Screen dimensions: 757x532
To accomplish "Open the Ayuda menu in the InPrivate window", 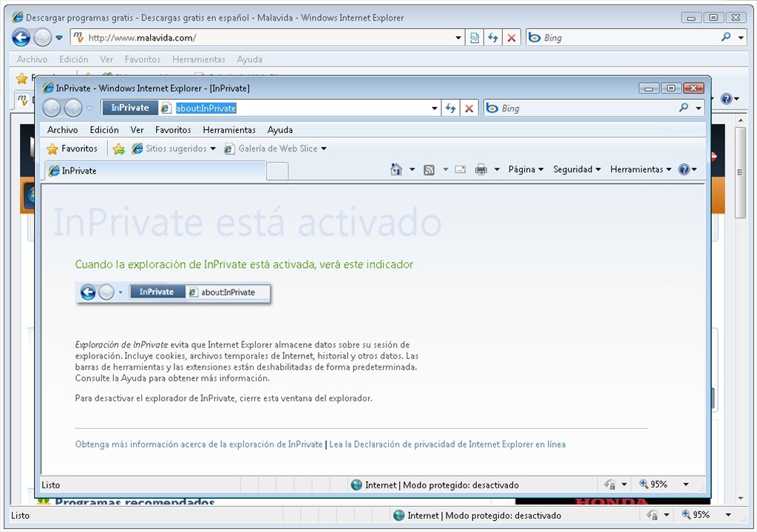I will [x=280, y=130].
